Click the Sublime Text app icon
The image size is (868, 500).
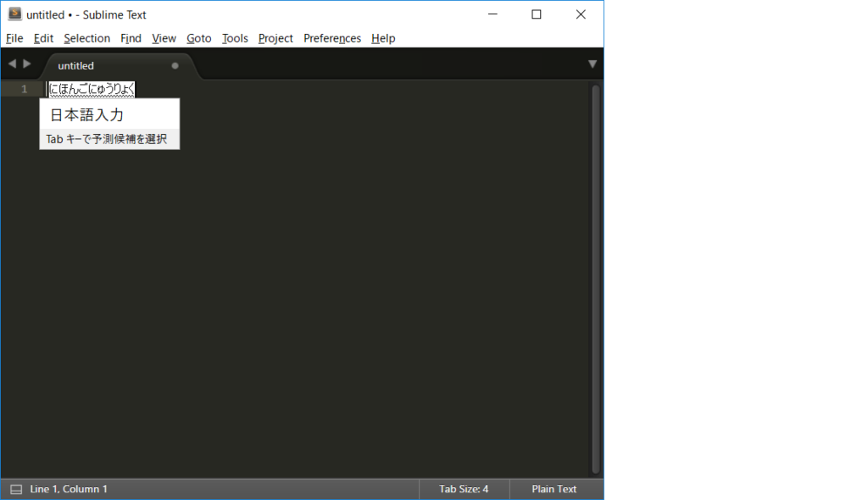[14, 14]
